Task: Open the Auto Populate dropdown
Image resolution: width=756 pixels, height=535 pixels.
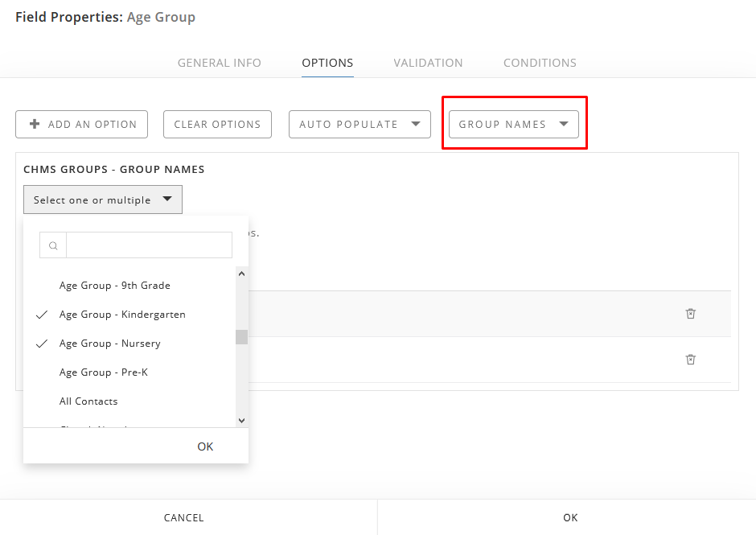Action: (360, 124)
